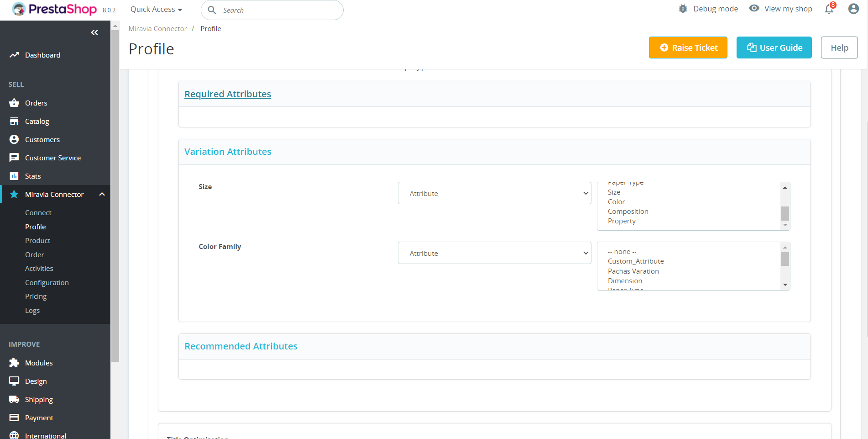868x439 pixels.
Task: Click the Debug mode text
Action: pos(716,9)
